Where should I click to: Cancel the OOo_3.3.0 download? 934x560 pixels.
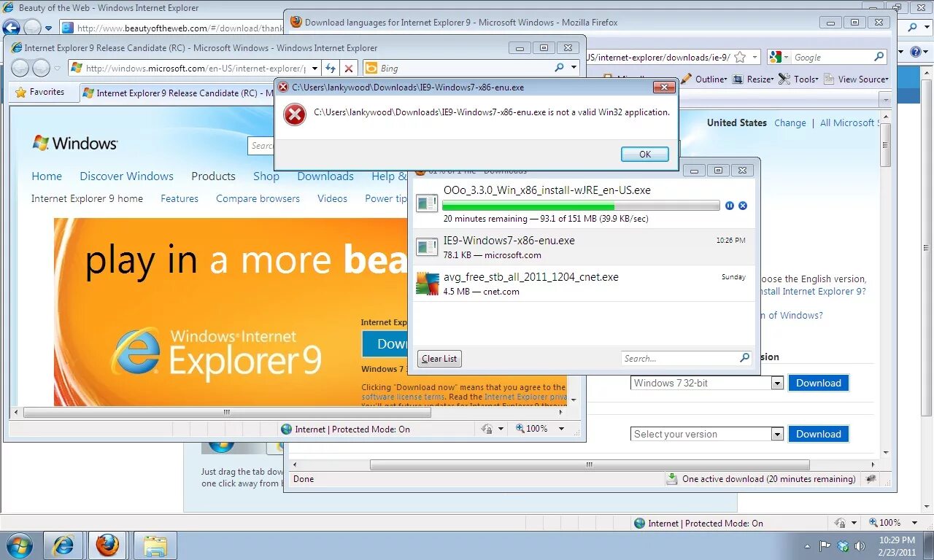pyautogui.click(x=743, y=206)
